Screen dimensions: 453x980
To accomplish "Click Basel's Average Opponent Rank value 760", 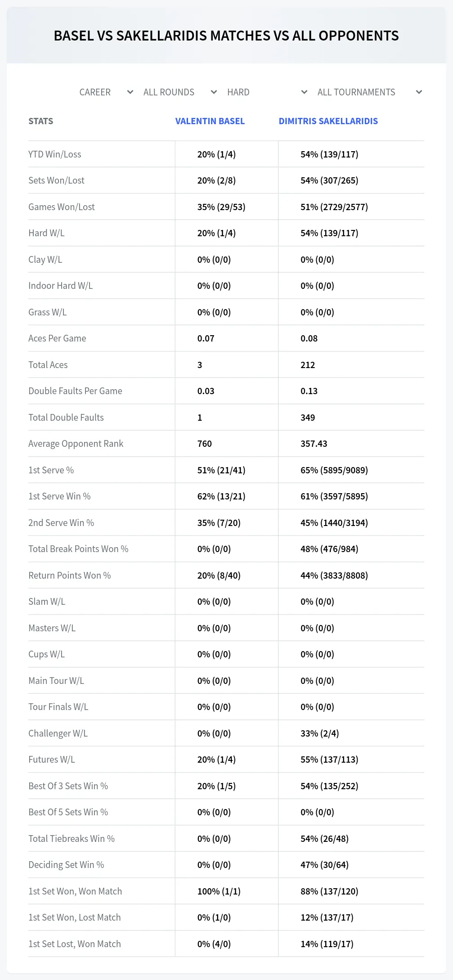I will click(205, 444).
